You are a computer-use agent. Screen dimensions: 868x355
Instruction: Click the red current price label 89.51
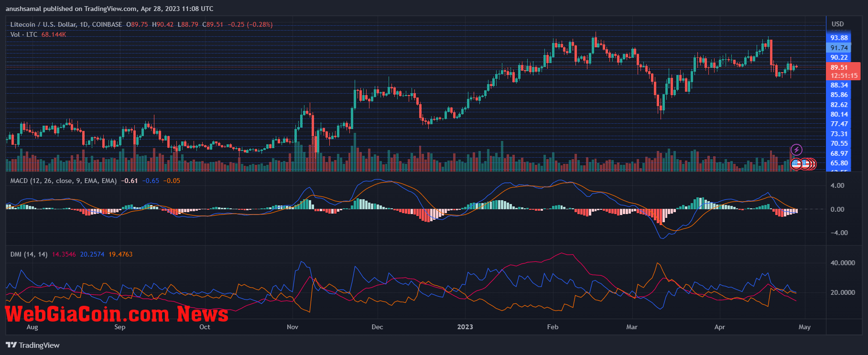coord(839,67)
